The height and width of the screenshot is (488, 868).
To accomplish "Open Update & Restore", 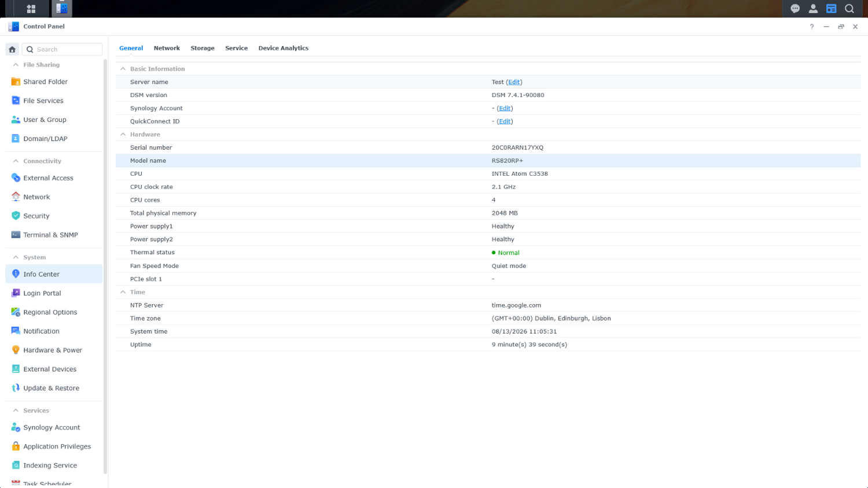I will click(54, 388).
